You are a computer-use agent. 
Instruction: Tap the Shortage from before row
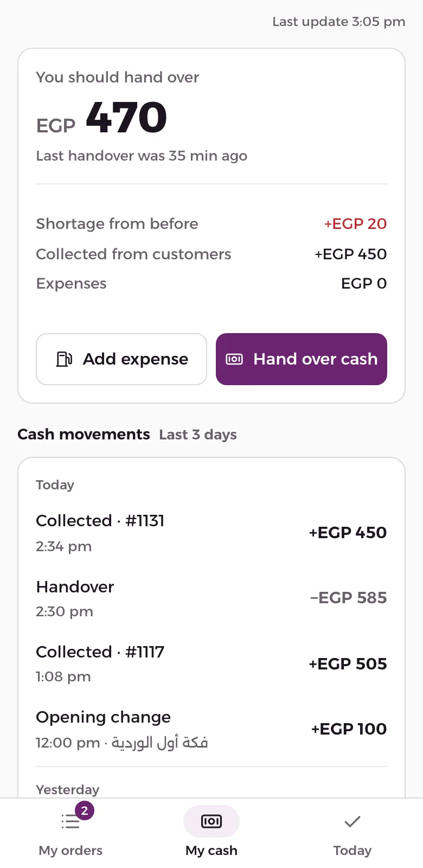point(211,224)
